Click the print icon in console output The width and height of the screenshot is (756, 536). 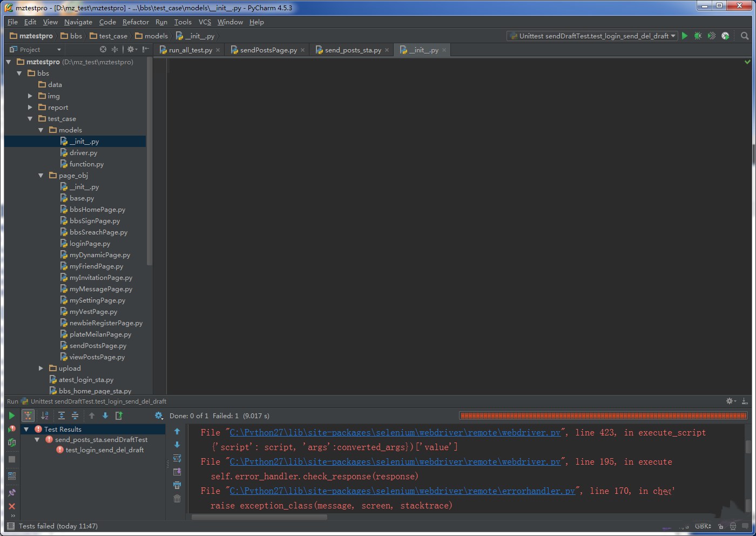[x=177, y=485]
